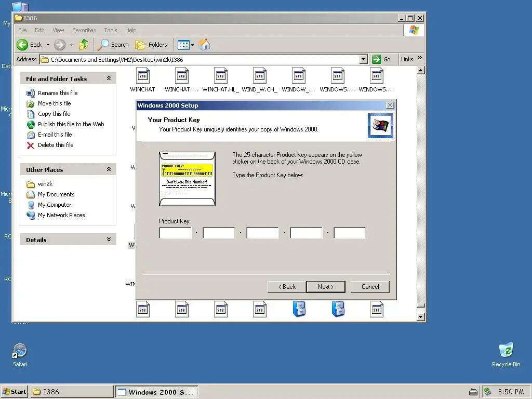
Task: Click Delete this file
Action: pyautogui.click(x=56, y=145)
